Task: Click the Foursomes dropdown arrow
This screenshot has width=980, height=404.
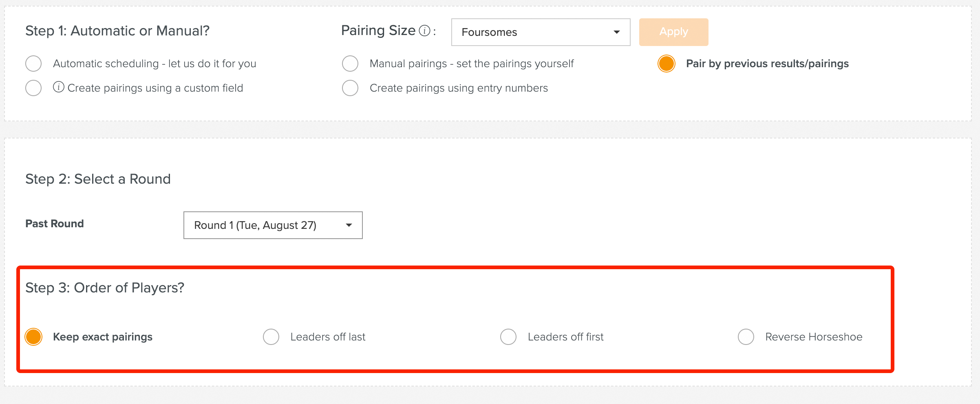Action: pyautogui.click(x=617, y=32)
